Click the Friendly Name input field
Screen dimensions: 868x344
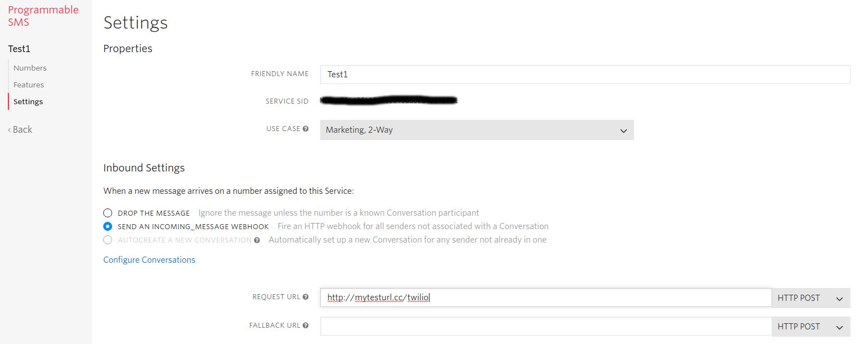(584, 75)
